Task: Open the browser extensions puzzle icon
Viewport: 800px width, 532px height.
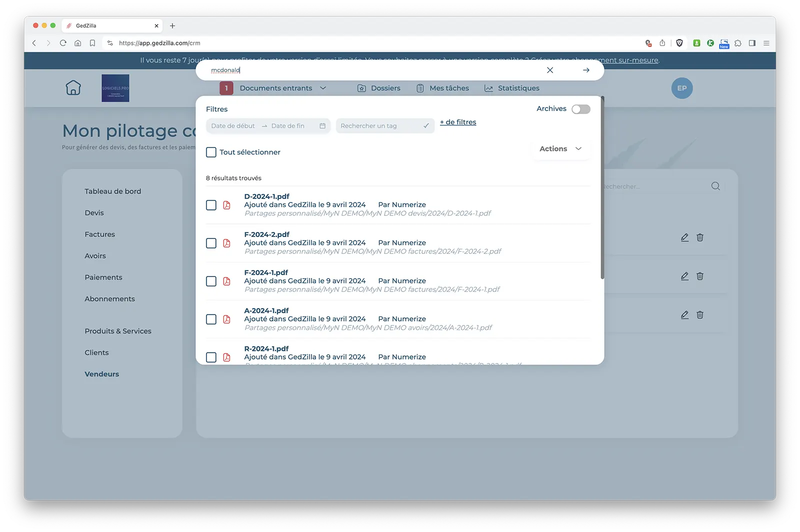Action: (x=738, y=43)
